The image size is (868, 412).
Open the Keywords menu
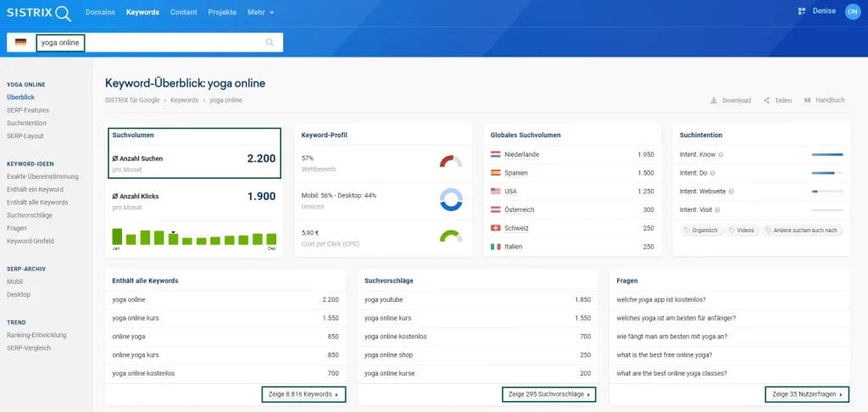142,12
